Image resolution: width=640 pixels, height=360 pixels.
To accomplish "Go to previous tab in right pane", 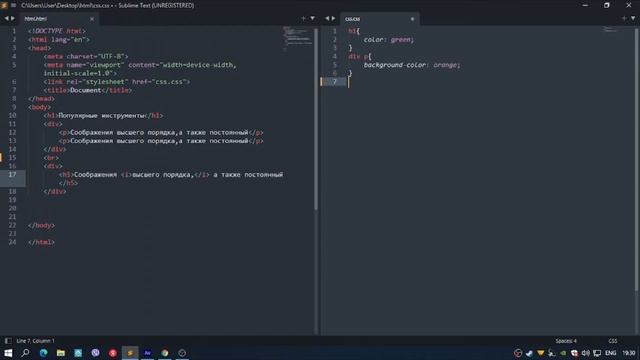I will (x=327, y=18).
